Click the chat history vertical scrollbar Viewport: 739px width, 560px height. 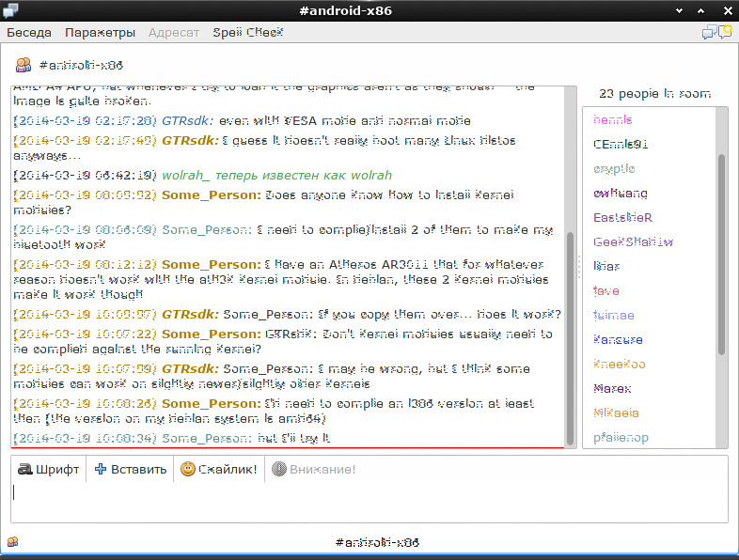click(570, 338)
